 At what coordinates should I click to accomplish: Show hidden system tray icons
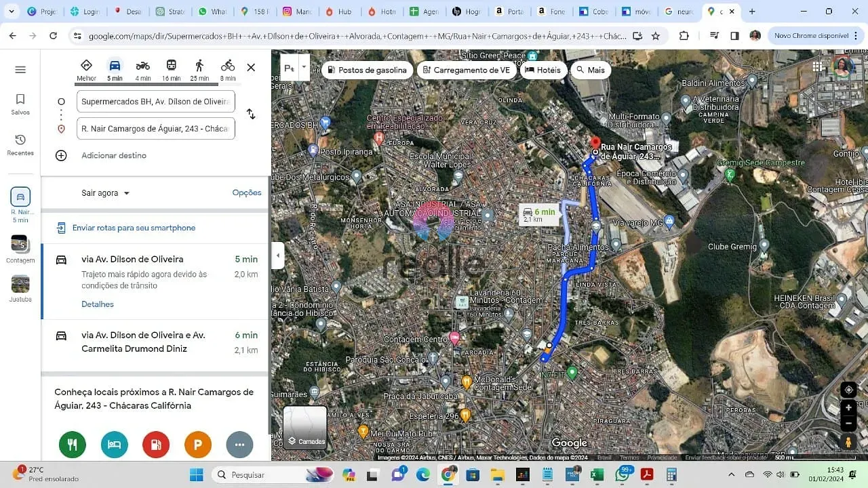pos(731,474)
